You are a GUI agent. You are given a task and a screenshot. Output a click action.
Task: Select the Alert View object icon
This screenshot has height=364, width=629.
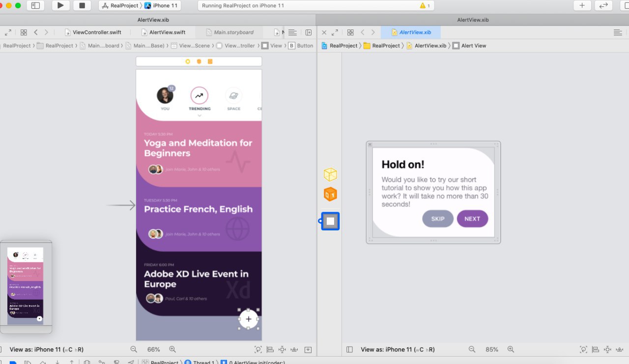point(330,221)
